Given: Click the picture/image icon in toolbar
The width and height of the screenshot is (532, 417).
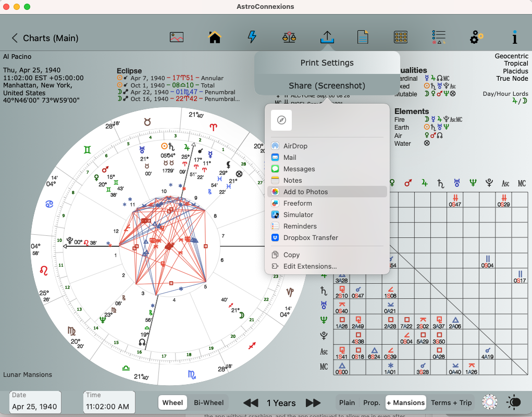Looking at the screenshot, I should (x=177, y=37).
